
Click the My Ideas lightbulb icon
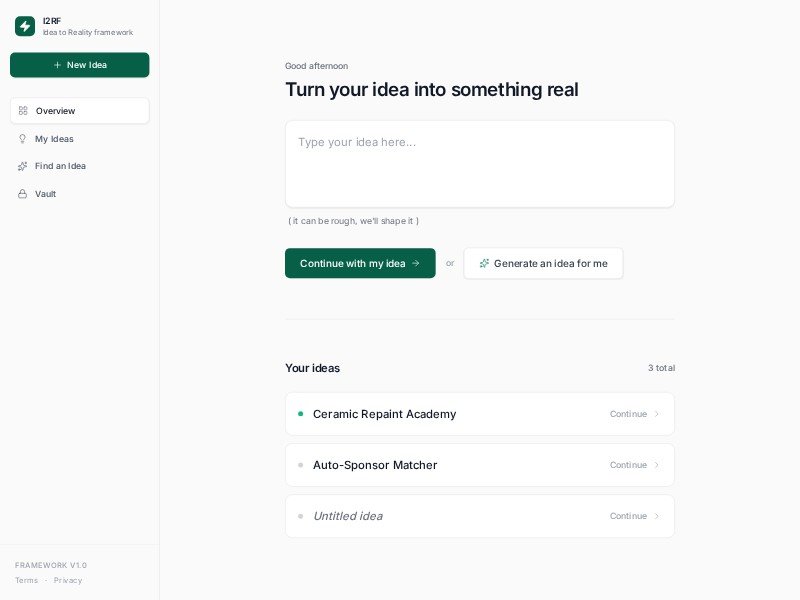tap(22, 139)
